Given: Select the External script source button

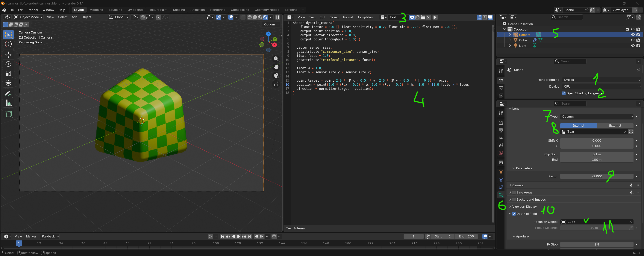Looking at the screenshot, I should pyautogui.click(x=615, y=126).
